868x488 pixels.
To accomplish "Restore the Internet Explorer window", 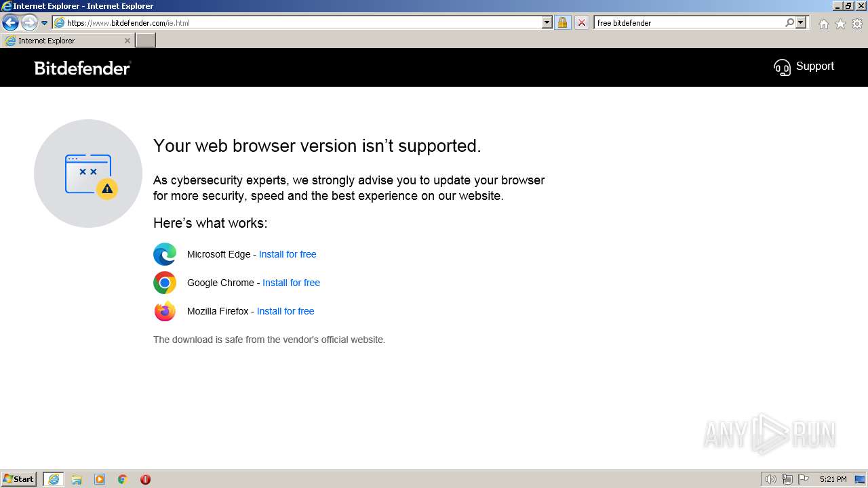I will 848,5.
